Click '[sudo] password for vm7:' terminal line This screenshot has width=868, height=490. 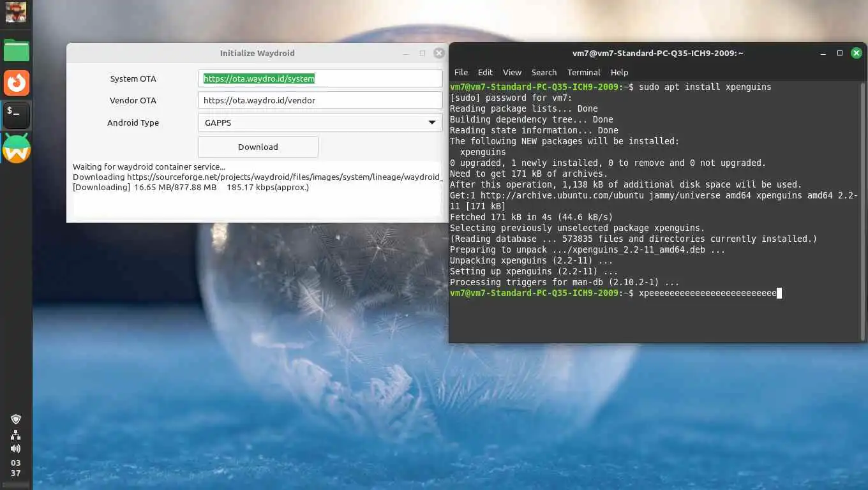click(511, 98)
